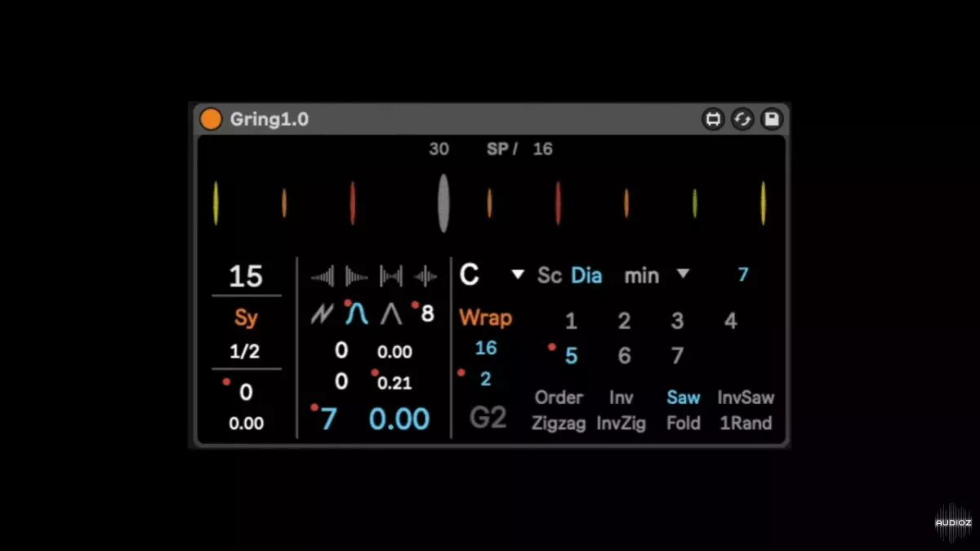This screenshot has width=980, height=551.
Task: Click the 0.21 parameter value
Action: point(395,383)
